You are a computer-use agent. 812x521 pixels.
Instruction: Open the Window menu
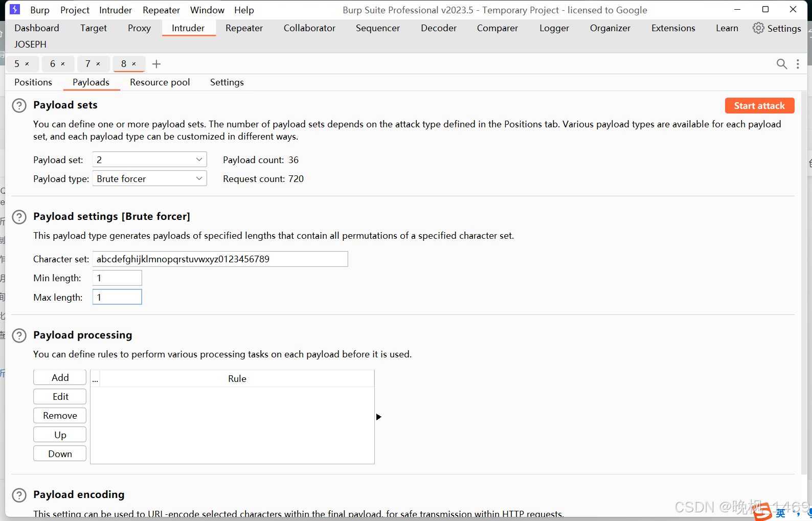[207, 10]
